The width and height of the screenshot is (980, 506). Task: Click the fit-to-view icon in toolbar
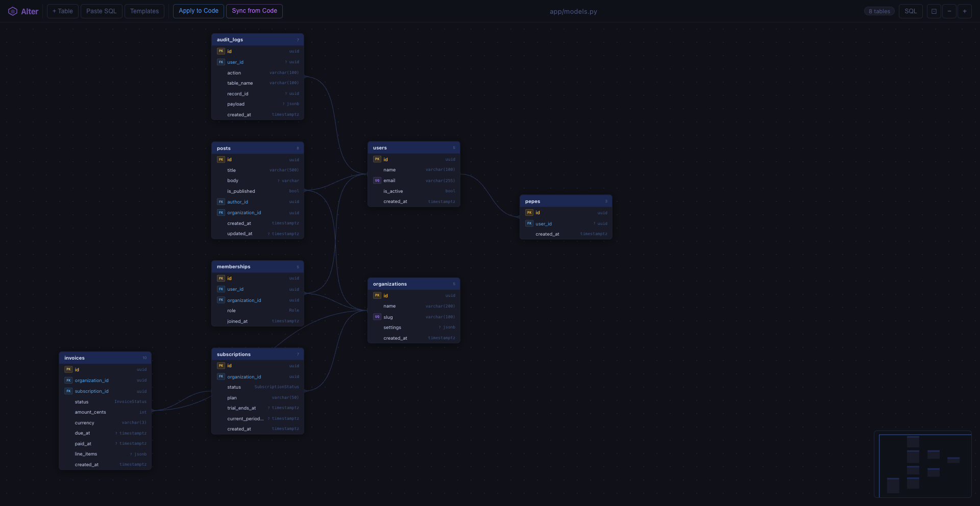[x=934, y=11]
